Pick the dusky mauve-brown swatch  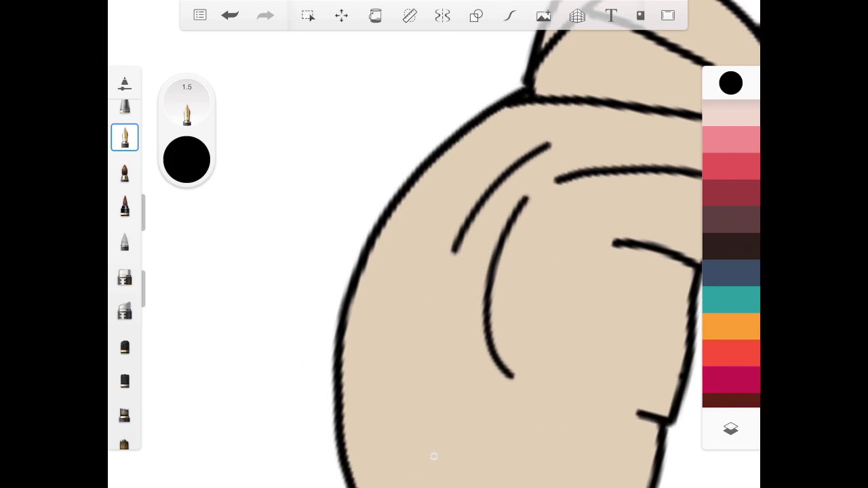[x=731, y=220]
